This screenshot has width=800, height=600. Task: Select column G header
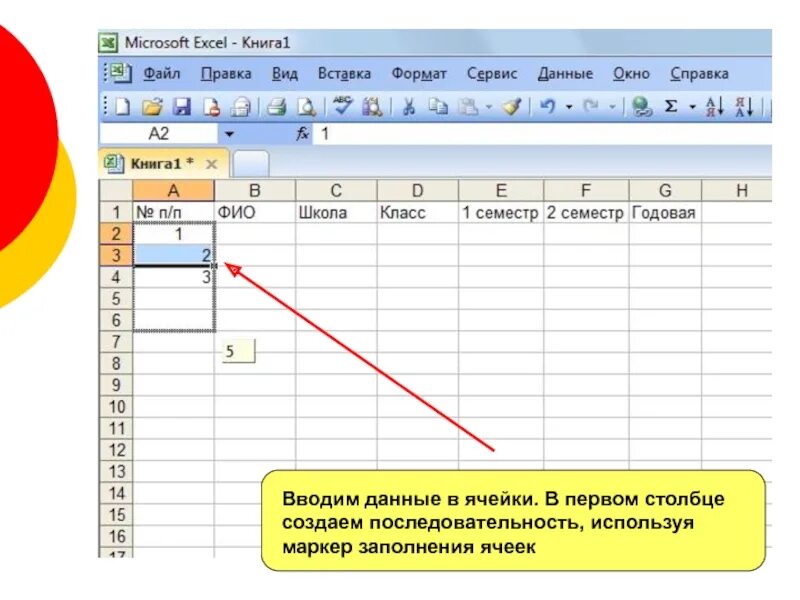(x=665, y=191)
